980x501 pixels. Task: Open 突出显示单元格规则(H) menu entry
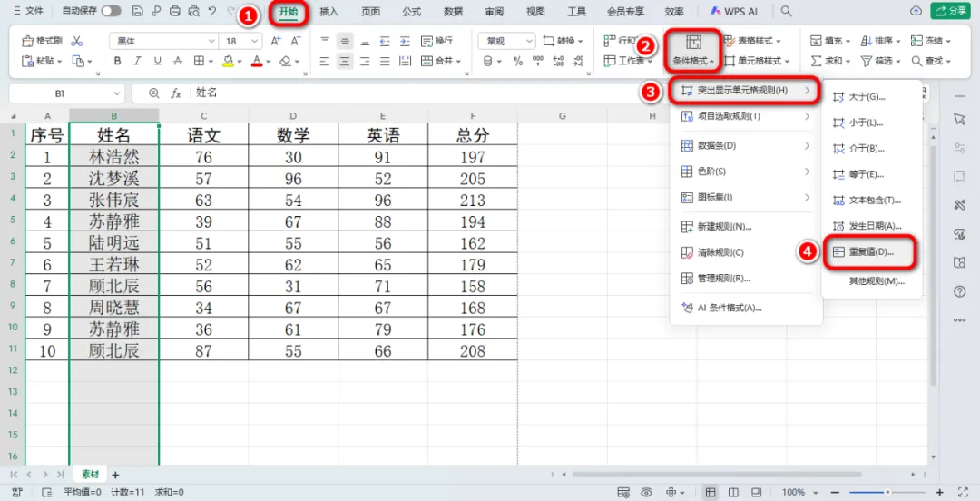click(744, 92)
